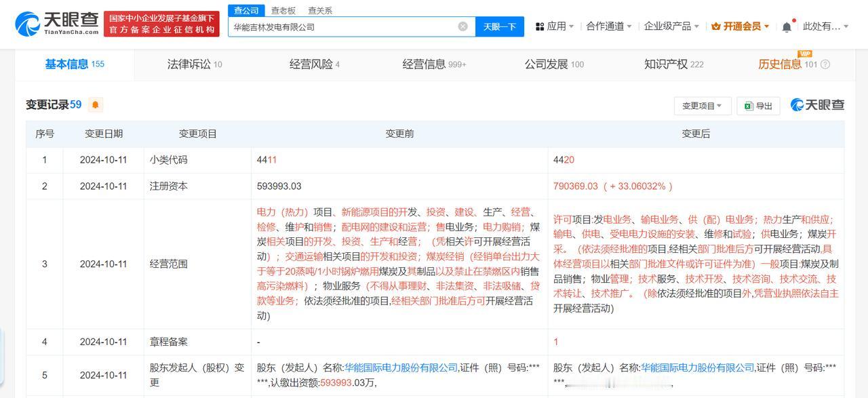The height and width of the screenshot is (398, 868).
Task: Click the 导出 export button
Action: pos(757,106)
